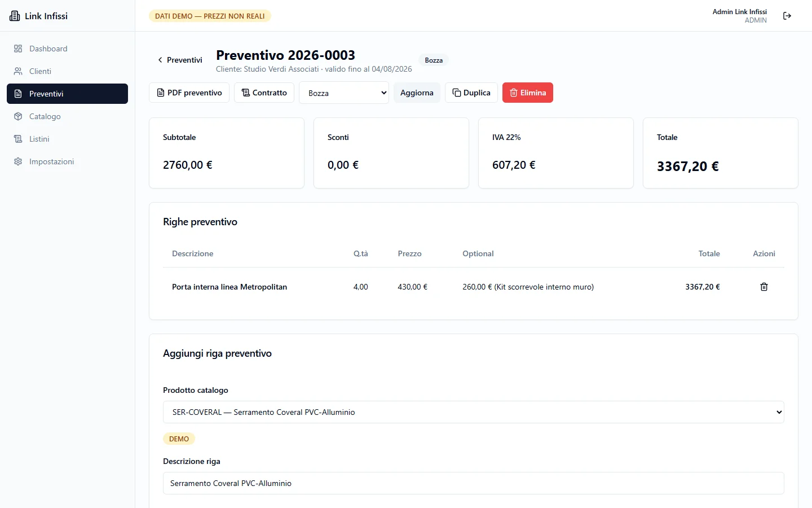Open Dashboard in the sidebar
The height and width of the screenshot is (508, 812).
(x=67, y=49)
